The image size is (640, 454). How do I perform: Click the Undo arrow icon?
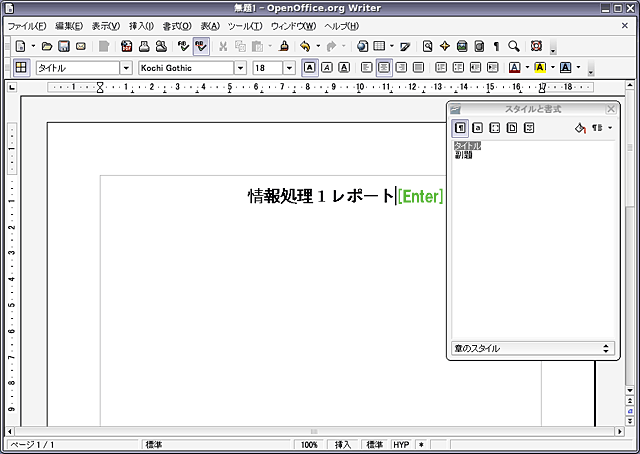pos(305,46)
